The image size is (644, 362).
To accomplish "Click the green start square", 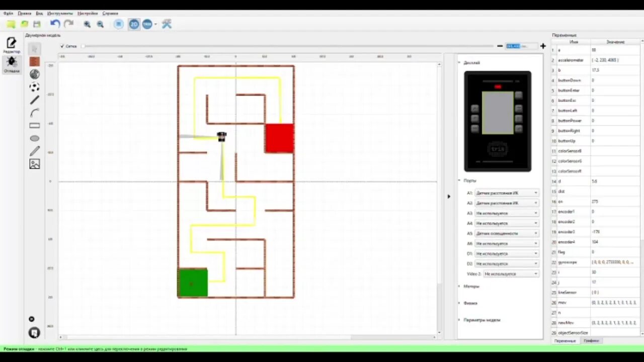I will pyautogui.click(x=193, y=283).
